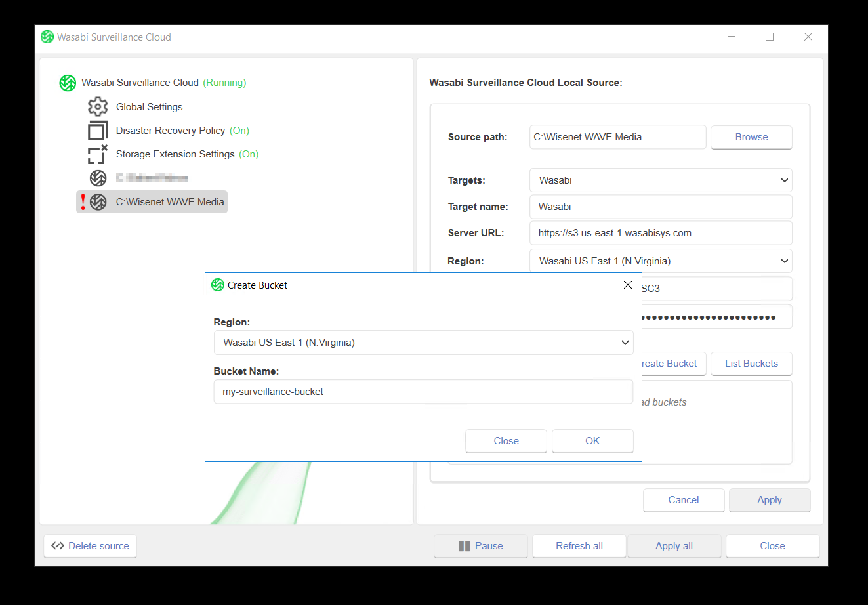868x605 pixels.
Task: Click the red exclamation warning icon
Action: [83, 202]
